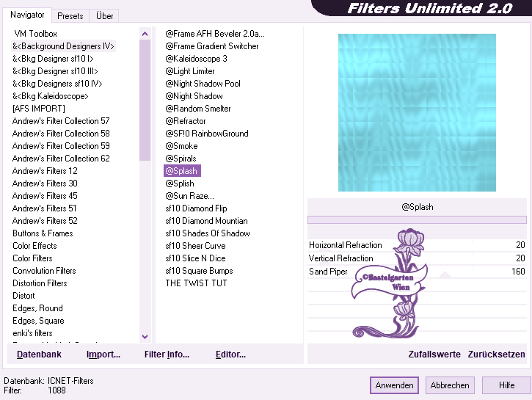Screen dimensions: 532x400
Task: Select Color Effects category
Action: pyautogui.click(x=34, y=246)
